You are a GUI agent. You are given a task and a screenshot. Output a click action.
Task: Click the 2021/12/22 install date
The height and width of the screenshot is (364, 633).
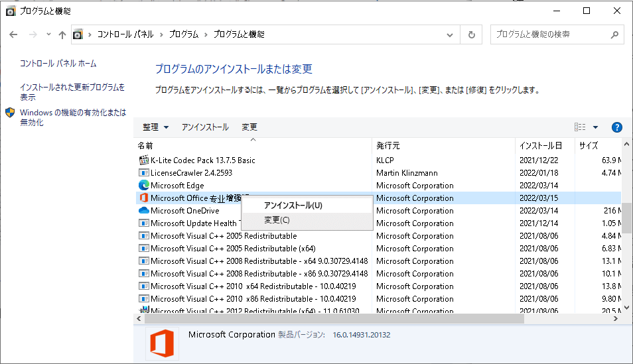point(539,160)
